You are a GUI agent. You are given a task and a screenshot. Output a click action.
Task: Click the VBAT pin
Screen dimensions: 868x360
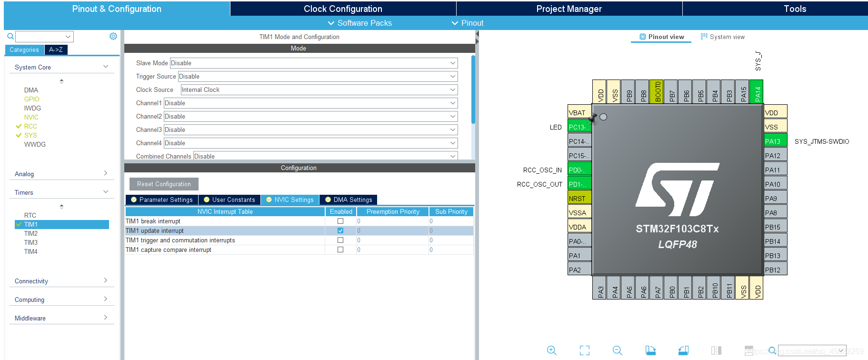pyautogui.click(x=579, y=112)
